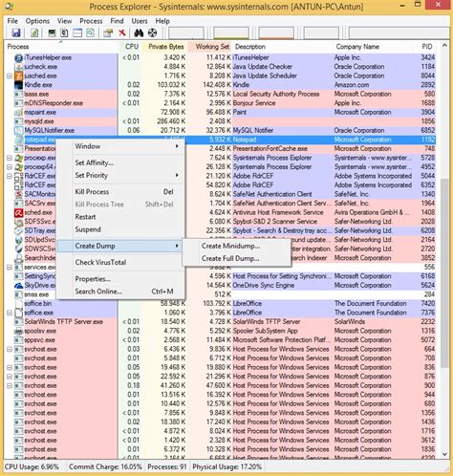Open the Users menu
The height and width of the screenshot is (476, 453).
coord(140,21)
